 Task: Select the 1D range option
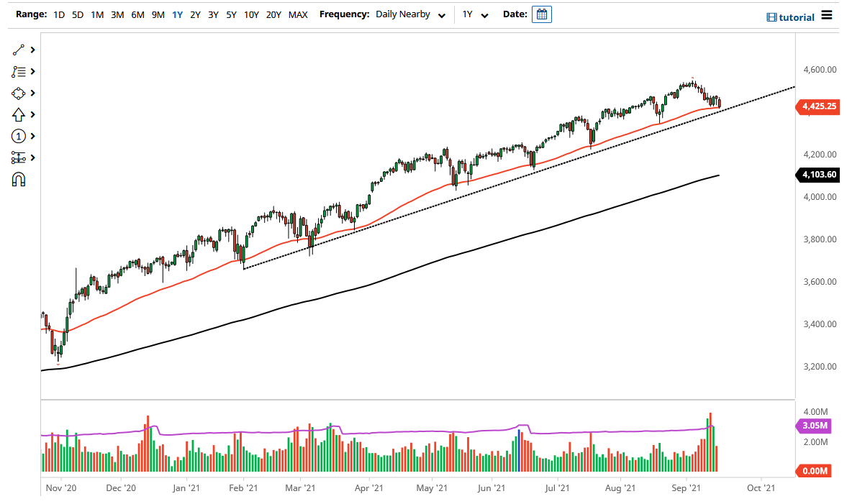(x=58, y=14)
